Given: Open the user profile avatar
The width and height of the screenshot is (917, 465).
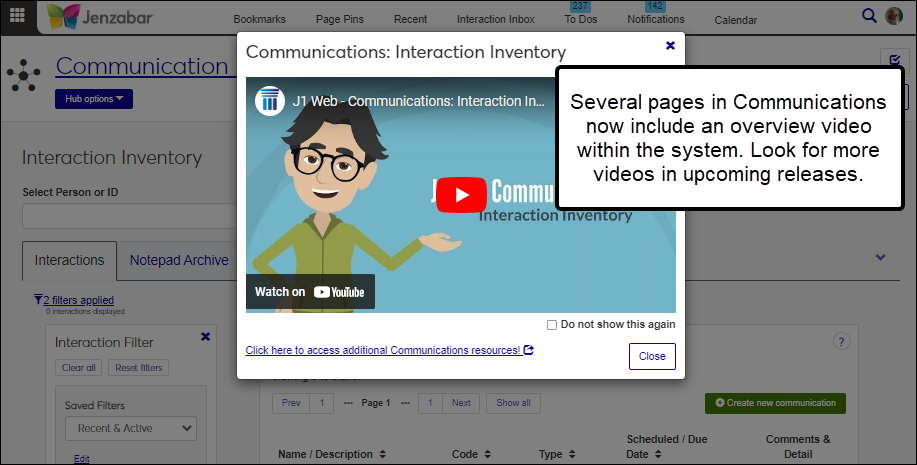Looking at the screenshot, I should click(894, 16).
